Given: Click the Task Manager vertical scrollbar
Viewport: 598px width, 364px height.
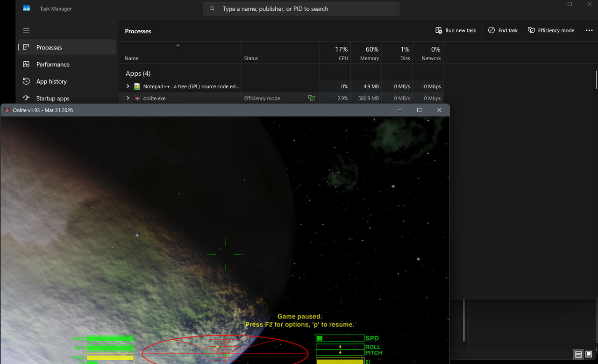Looking at the screenshot, I should coord(596,79).
